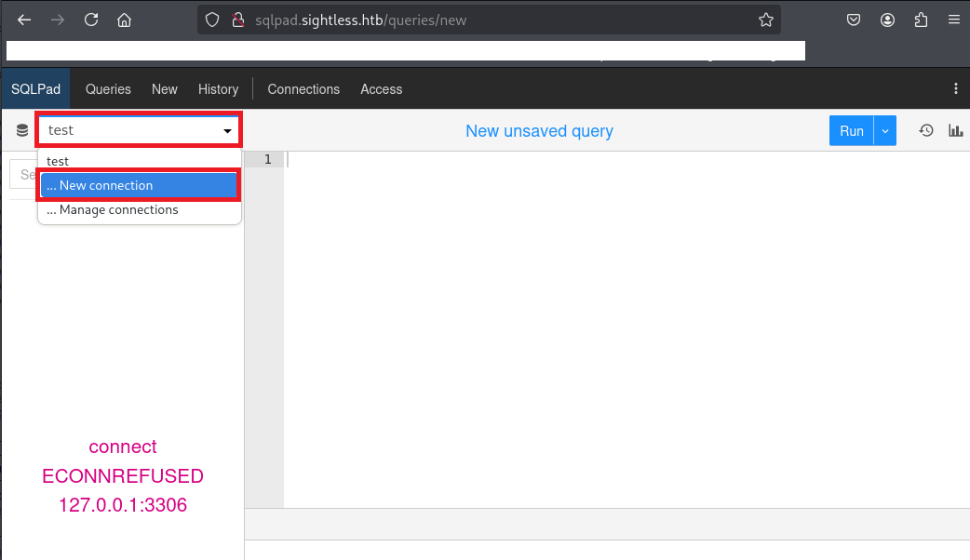The image size is (970, 560).
Task: Click the database schema icon
Action: click(22, 131)
